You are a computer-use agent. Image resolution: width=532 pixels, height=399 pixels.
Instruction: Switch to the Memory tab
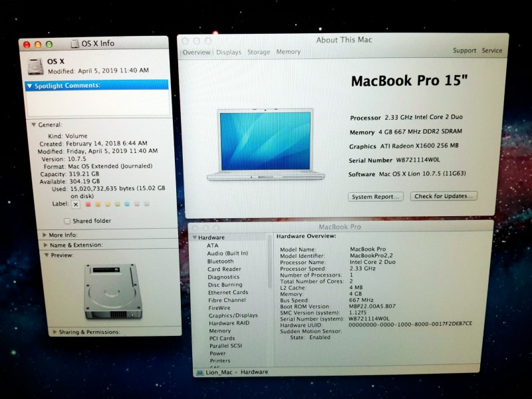289,52
